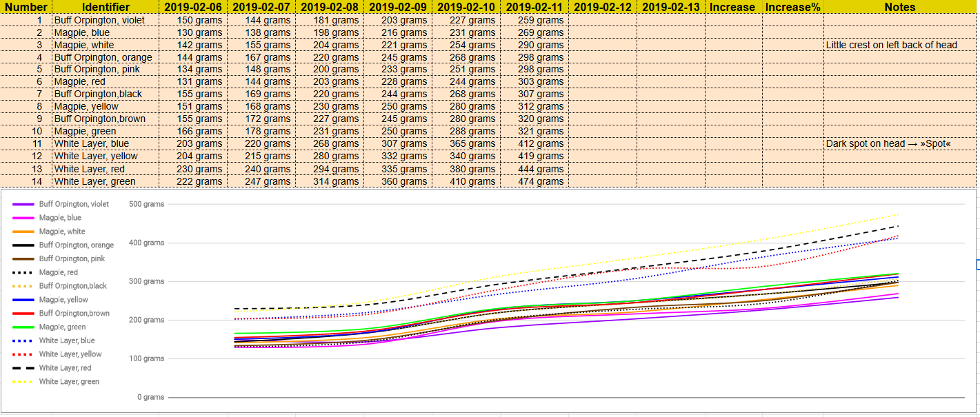Screen dimensions: 980x417
Task: Select the Identifier column header
Action: click(106, 7)
